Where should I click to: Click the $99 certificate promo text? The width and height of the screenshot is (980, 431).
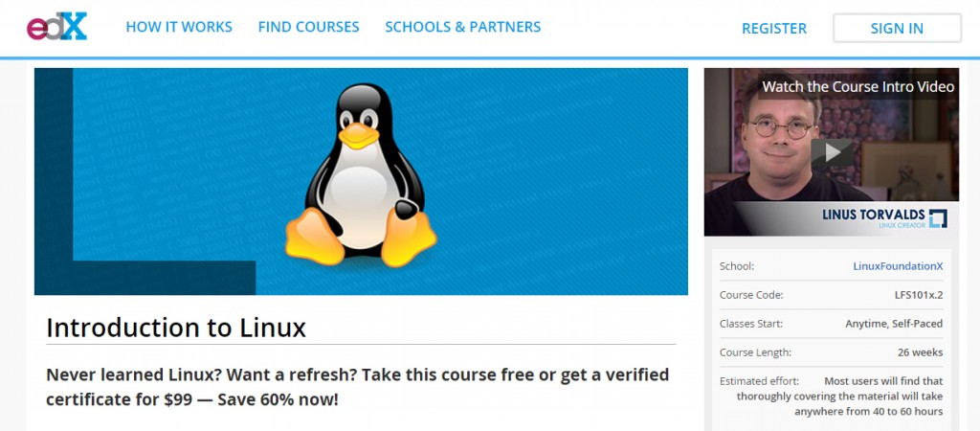(358, 387)
